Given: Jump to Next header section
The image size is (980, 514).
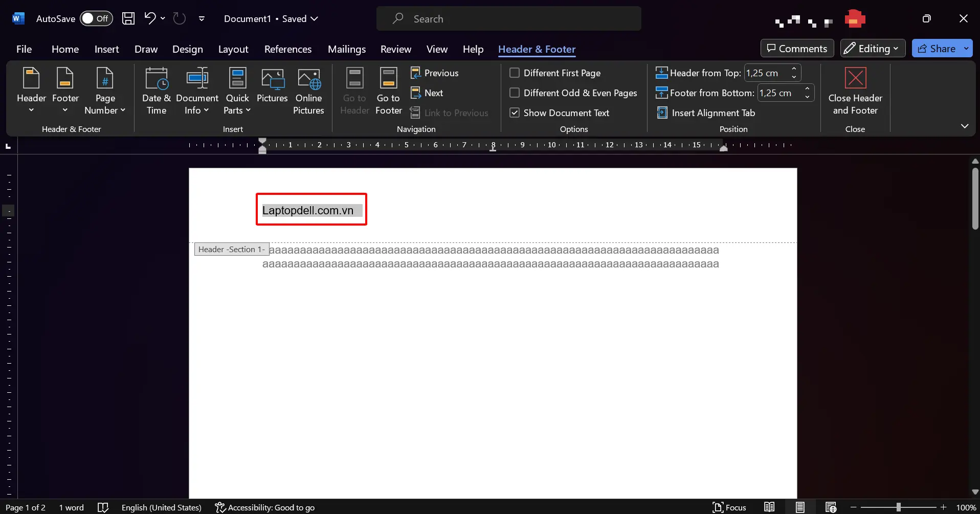Looking at the screenshot, I should [427, 93].
